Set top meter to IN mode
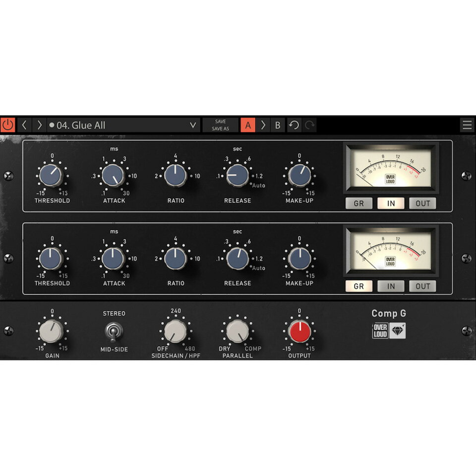 pyautogui.click(x=391, y=203)
